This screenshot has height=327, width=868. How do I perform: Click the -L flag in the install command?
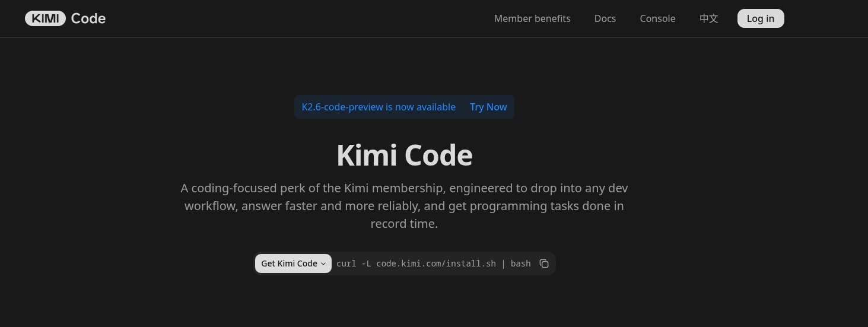[366, 263]
